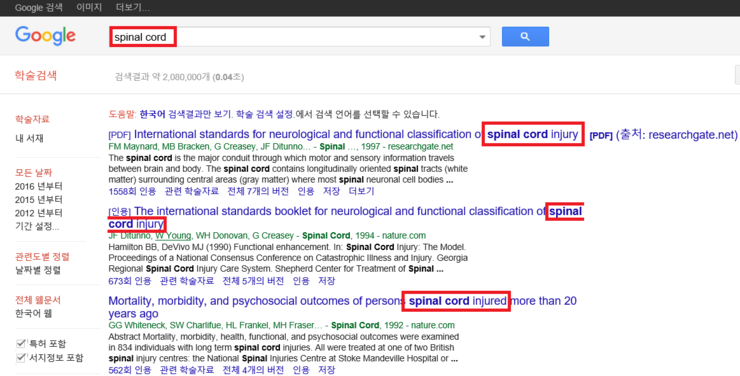The height and width of the screenshot is (376, 740).
Task: Open 이미지 in the top bar
Action: (89, 8)
